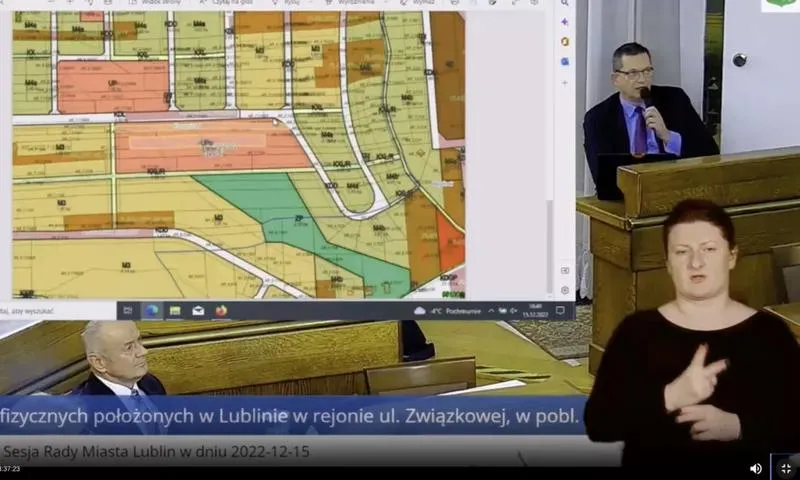Screen dimensions: 800x480
Task: Switch to Microsoft Edge on the taskbar
Action: pyautogui.click(x=151, y=311)
